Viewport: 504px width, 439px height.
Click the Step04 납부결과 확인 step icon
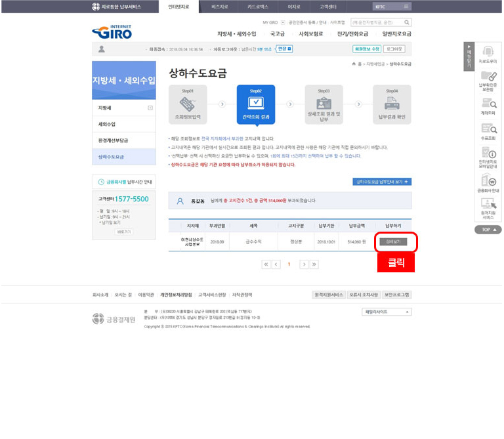click(392, 104)
